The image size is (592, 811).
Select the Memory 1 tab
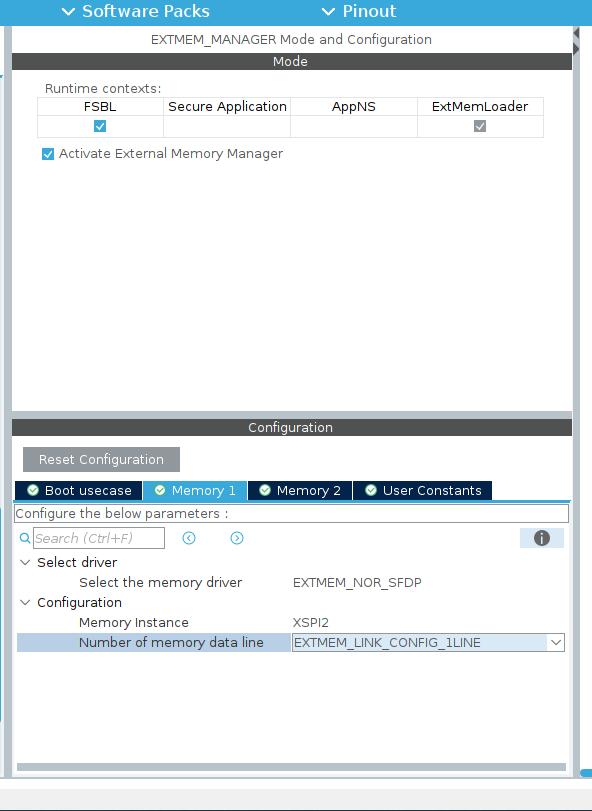coord(195,490)
